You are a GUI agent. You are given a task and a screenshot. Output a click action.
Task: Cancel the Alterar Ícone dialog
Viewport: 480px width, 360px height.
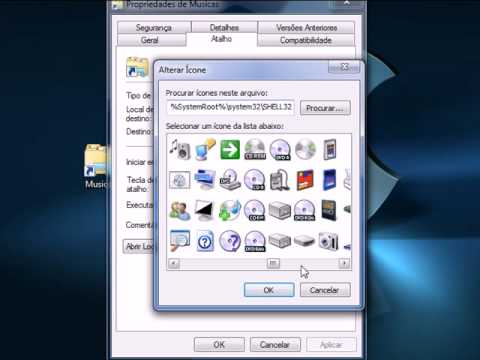325,290
